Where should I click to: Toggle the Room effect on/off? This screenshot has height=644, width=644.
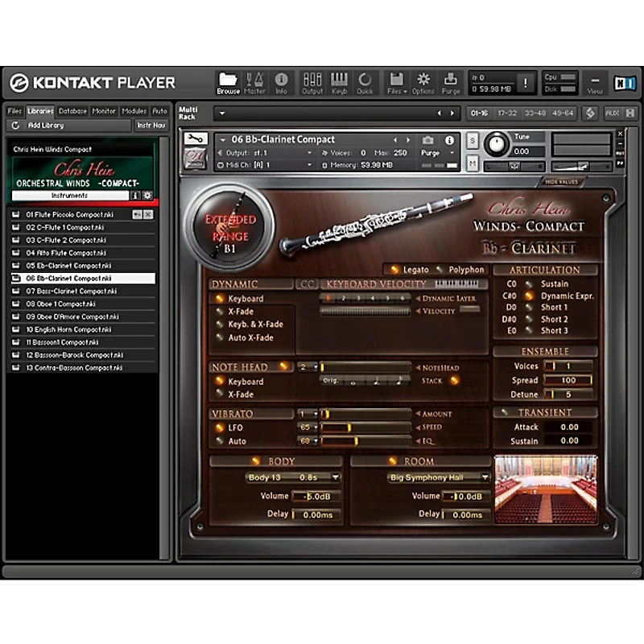tap(392, 460)
